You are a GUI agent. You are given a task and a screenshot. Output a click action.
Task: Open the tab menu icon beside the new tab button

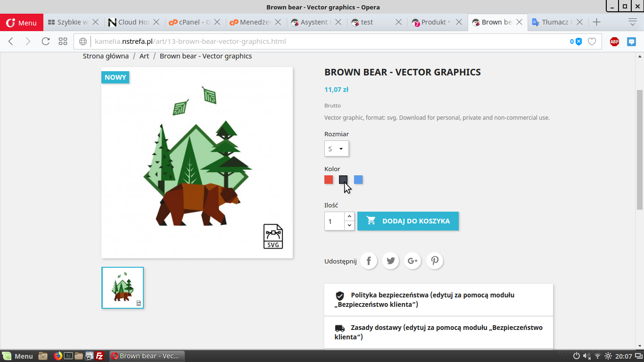pos(633,22)
